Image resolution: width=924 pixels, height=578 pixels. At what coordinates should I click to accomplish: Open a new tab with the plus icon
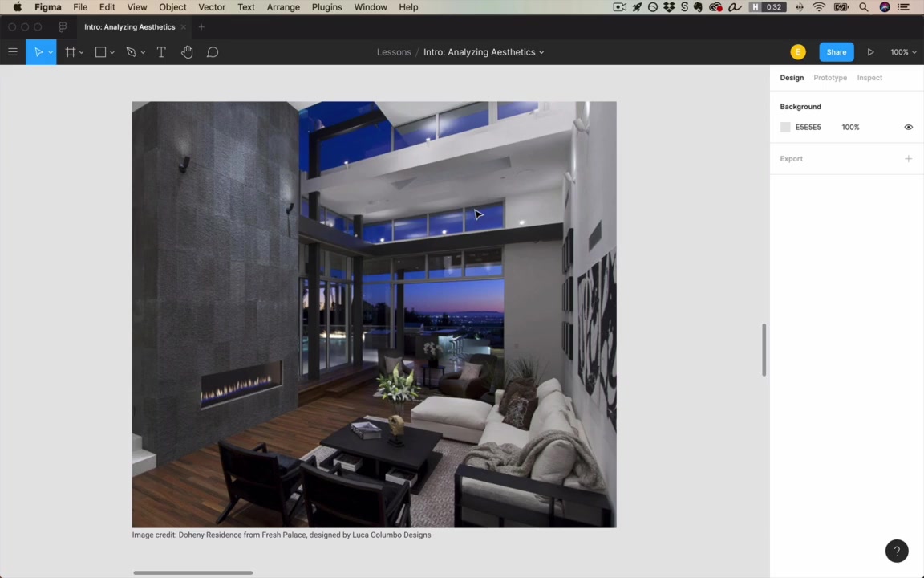(201, 27)
